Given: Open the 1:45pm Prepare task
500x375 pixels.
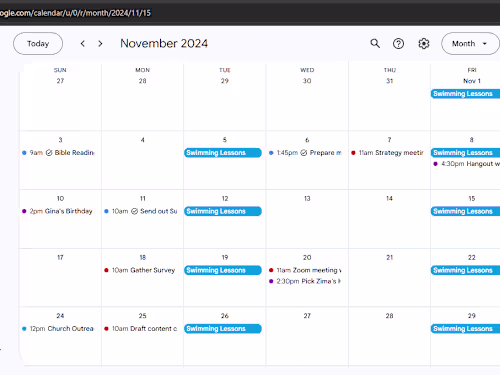Looking at the screenshot, I should coord(305,153).
